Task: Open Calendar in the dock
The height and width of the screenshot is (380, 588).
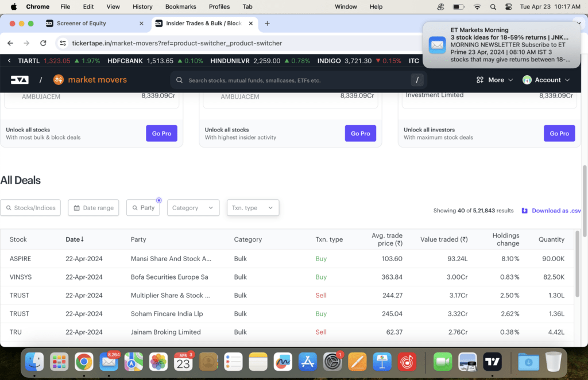Action: click(x=183, y=362)
